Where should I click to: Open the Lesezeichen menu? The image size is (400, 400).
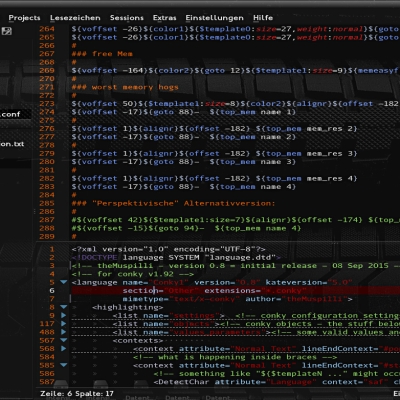pos(75,18)
